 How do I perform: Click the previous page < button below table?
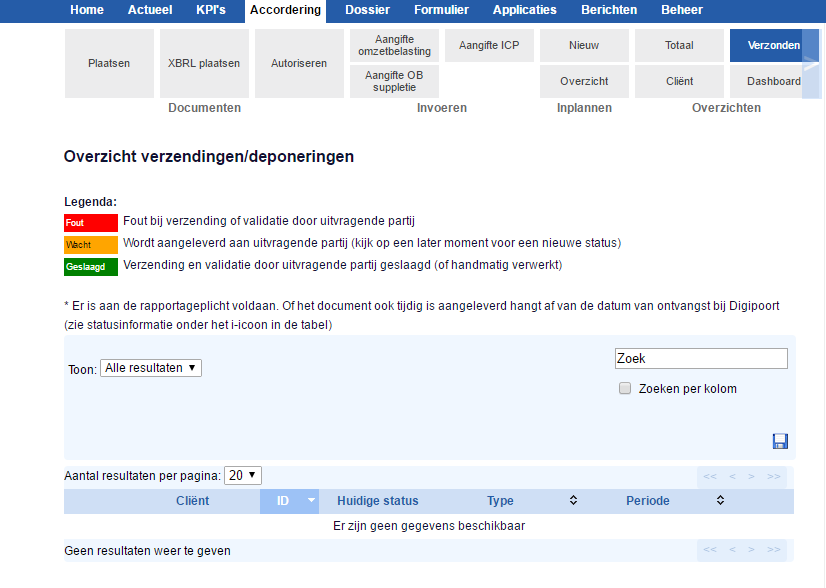tap(732, 550)
